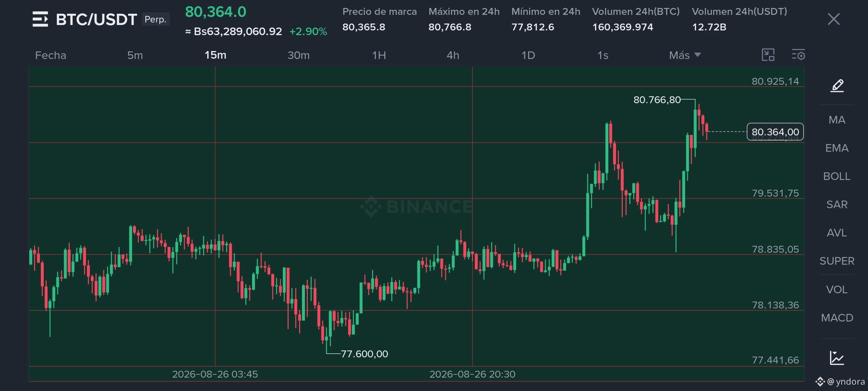Screen dimensions: 868x391
Task: Expand the Más timeframe dropdown
Action: click(685, 55)
